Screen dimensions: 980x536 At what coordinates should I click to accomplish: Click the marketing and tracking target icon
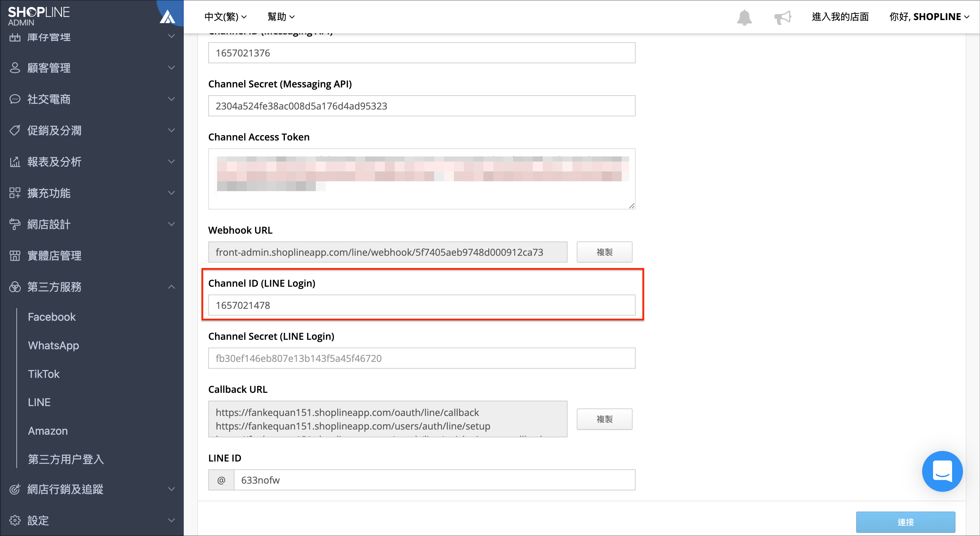pos(14,489)
